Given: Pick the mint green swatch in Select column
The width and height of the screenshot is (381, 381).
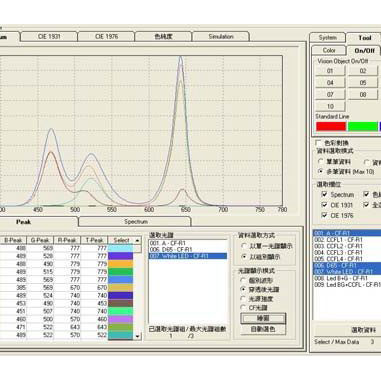Looking at the screenshot, I should tap(120, 311).
